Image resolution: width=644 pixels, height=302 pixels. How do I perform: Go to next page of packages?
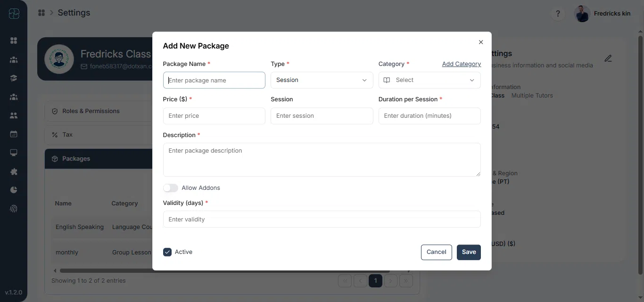pyautogui.click(x=391, y=281)
